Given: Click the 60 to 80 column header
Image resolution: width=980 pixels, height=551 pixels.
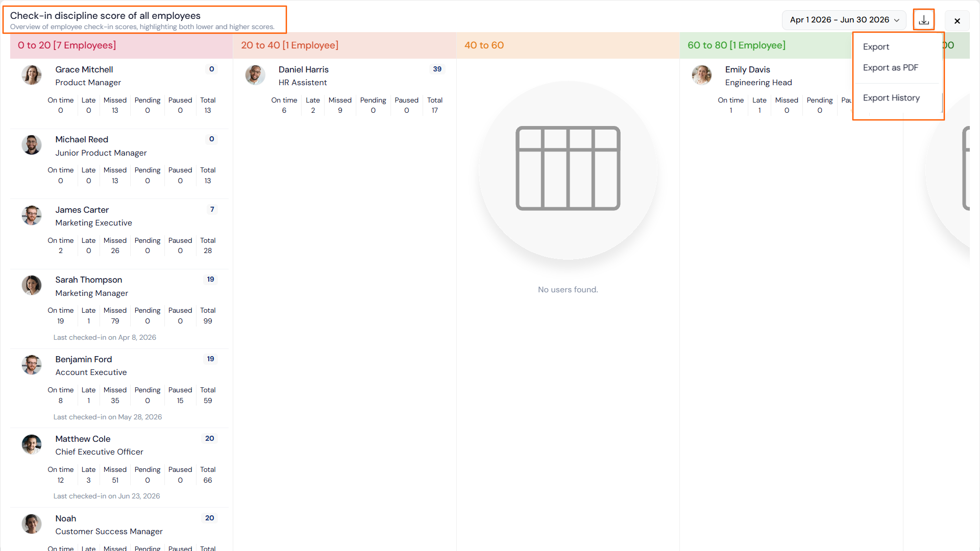Looking at the screenshot, I should coord(736,45).
